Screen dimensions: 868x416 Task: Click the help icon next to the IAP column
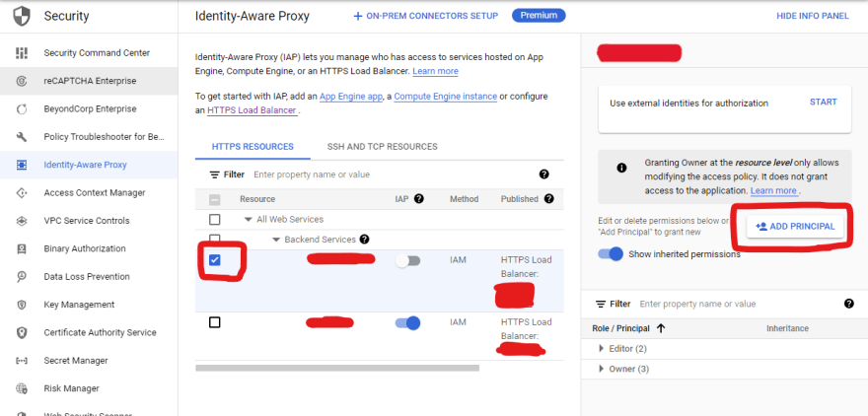pos(419,198)
